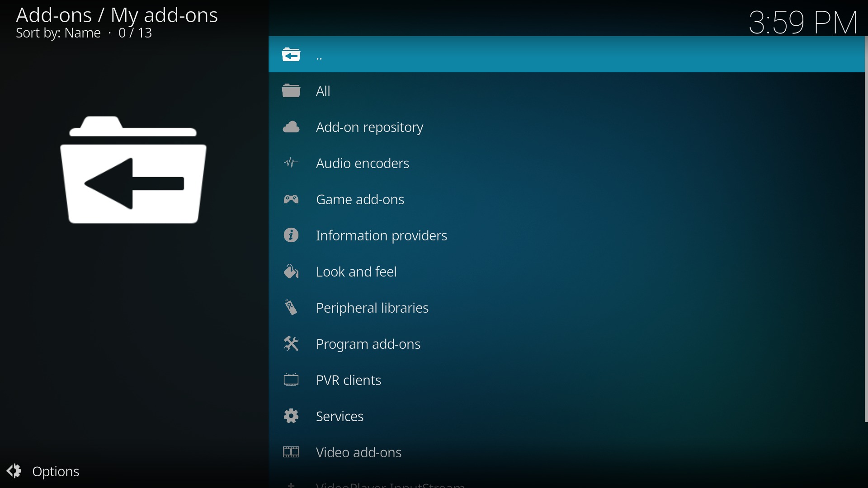The width and height of the screenshot is (868, 488).
Task: Click the info icon beside Information providers
Action: 292,236
